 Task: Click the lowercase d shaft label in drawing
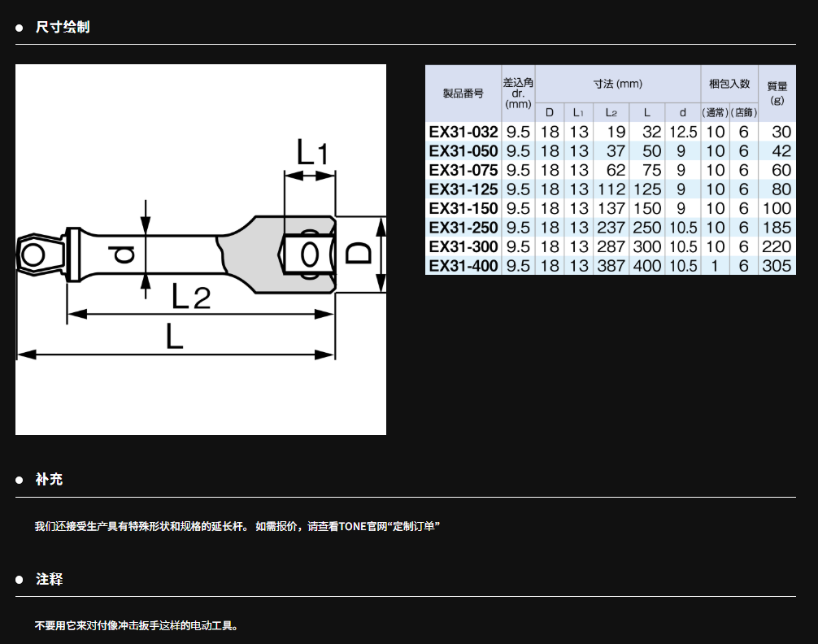click(x=124, y=255)
